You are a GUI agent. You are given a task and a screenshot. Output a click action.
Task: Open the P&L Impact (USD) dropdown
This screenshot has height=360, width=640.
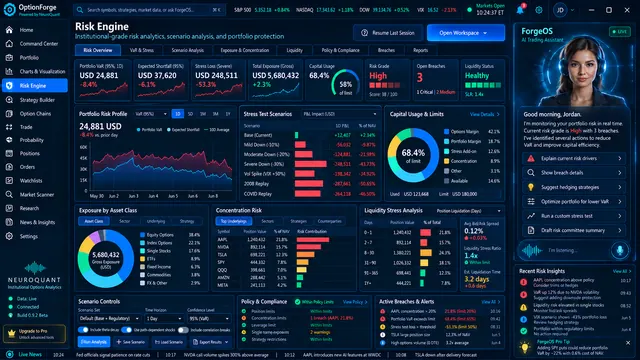[340, 114]
